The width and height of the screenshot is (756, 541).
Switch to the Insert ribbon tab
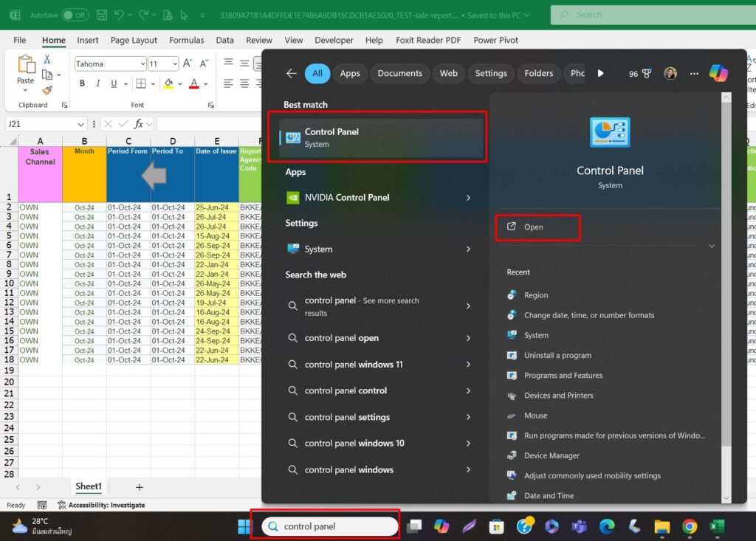point(88,40)
